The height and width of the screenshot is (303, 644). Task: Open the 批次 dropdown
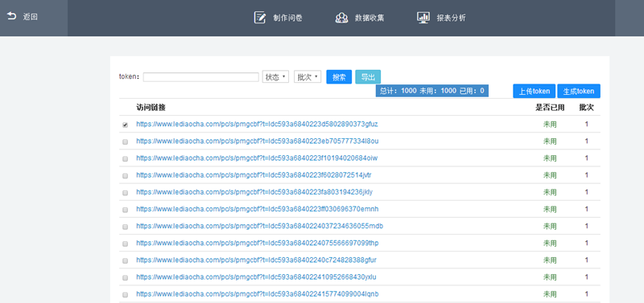click(308, 77)
